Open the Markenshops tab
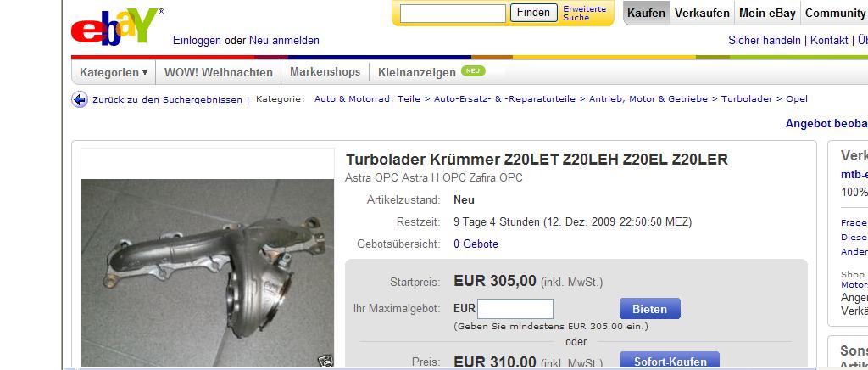 pos(325,72)
